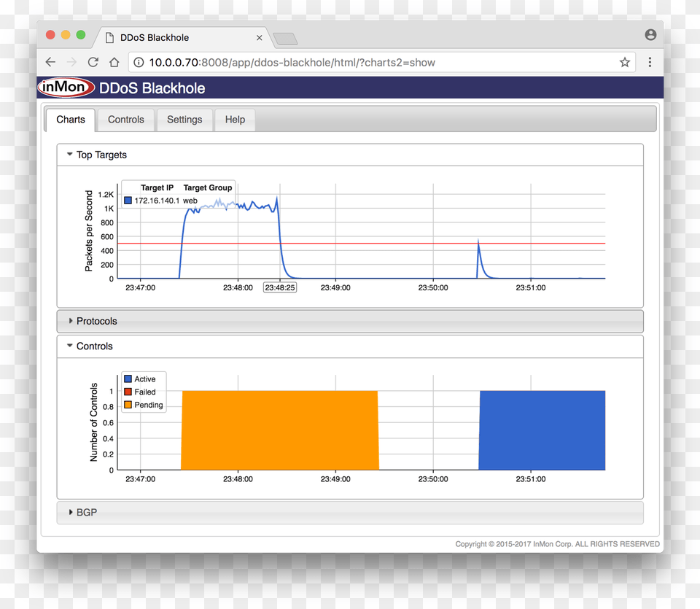Click the browser forward arrow
The image size is (700, 609).
coord(71,63)
